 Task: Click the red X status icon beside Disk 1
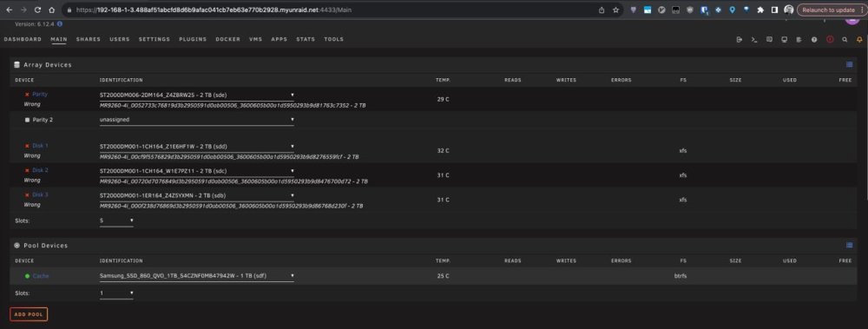click(27, 146)
